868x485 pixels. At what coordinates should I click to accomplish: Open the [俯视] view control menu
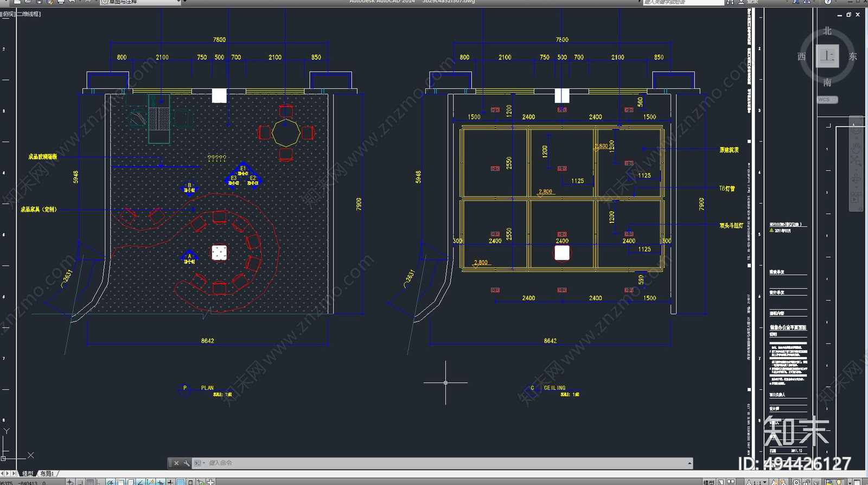8,14
